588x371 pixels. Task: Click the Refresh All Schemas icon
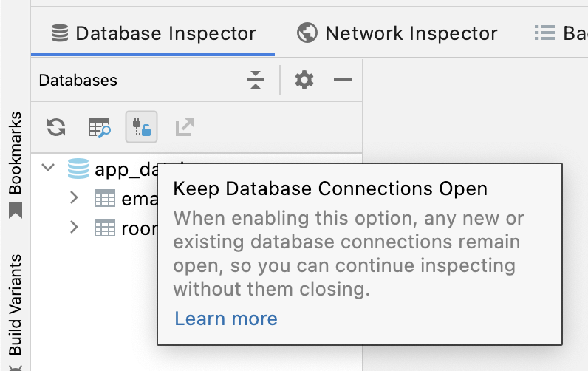click(56, 127)
